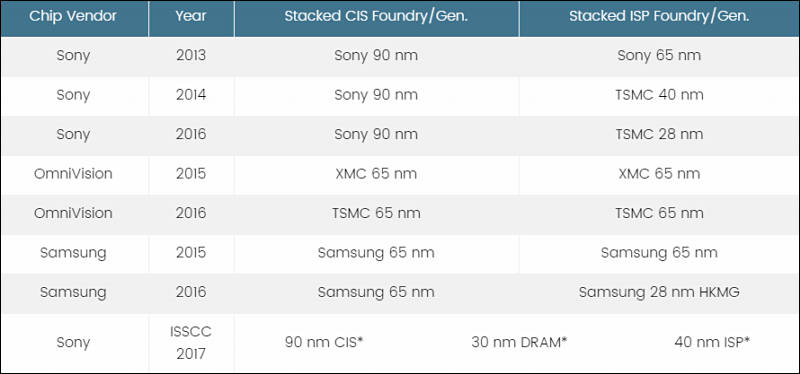Click the 2014 year cell
The height and width of the screenshot is (374, 800).
[x=191, y=95]
